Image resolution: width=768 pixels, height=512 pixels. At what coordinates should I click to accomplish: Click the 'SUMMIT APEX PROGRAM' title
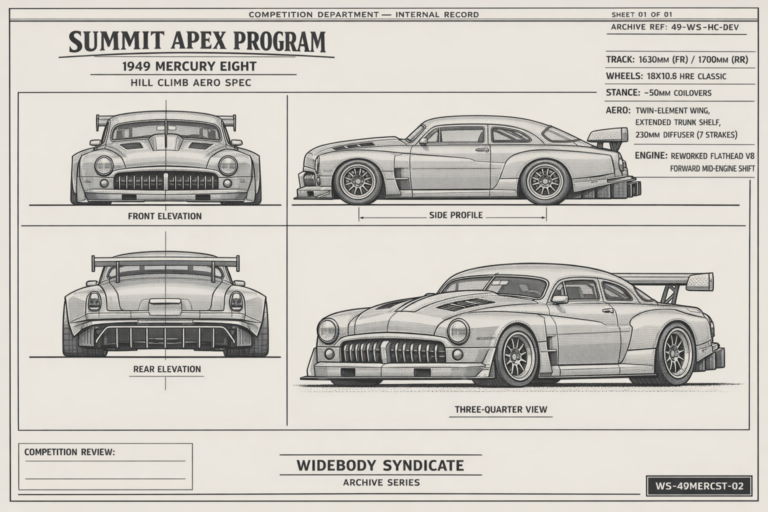click(197, 42)
